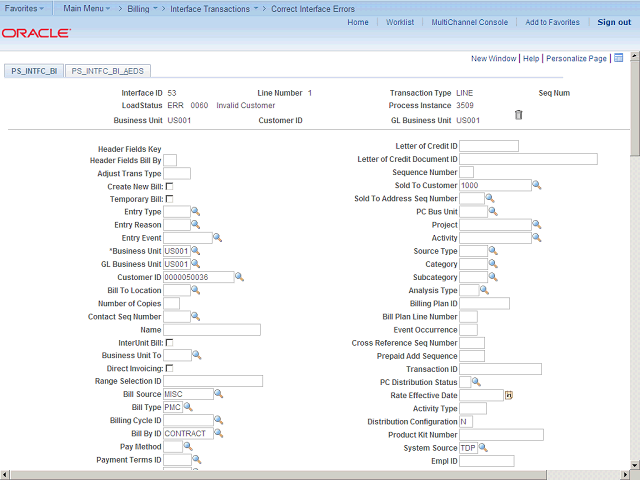Open lookup for Entry Event field
The width and height of the screenshot is (640, 480).
(218, 238)
